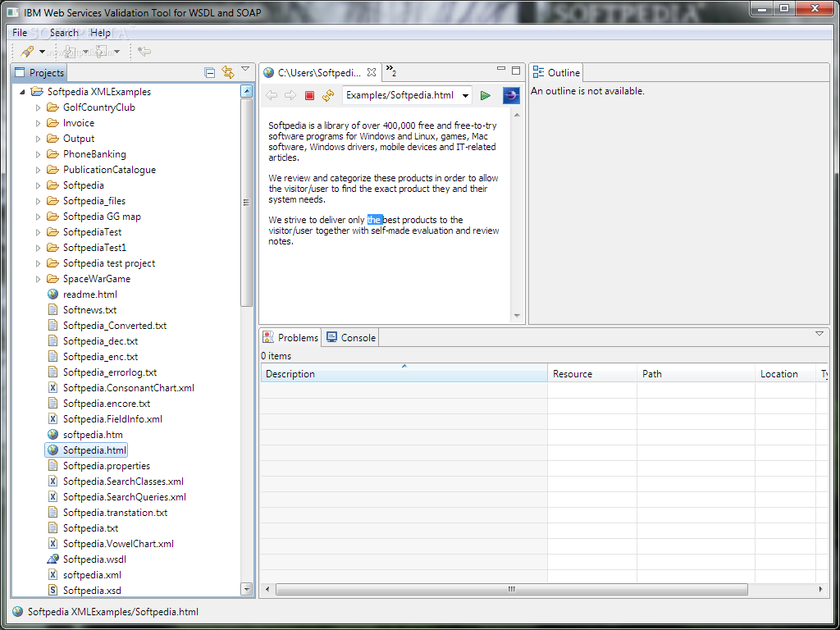Click the Softpedia test project folder icon
The height and width of the screenshot is (630, 840).
click(52, 263)
